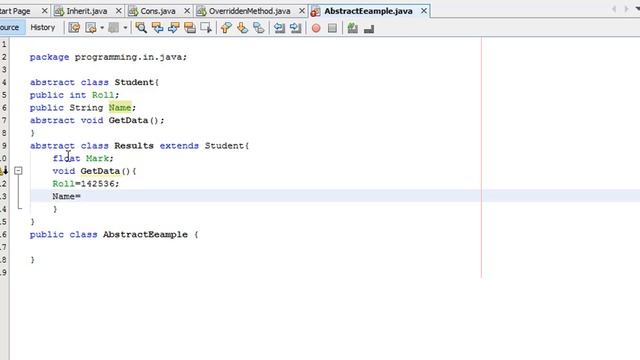Viewport: 640px width, 360px height.
Task: Click 'Results' class name on line 9
Action: [134, 146]
